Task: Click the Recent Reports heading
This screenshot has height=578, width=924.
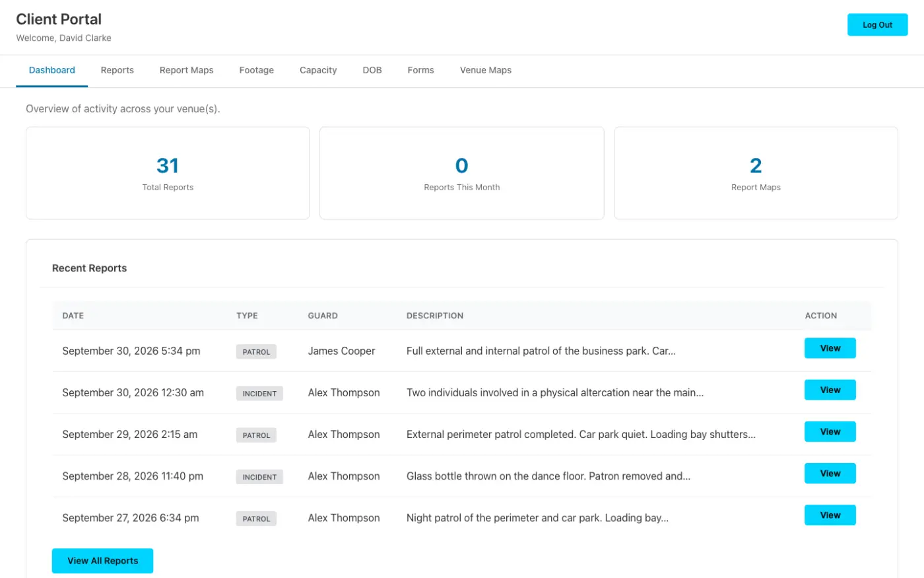Action: point(89,268)
